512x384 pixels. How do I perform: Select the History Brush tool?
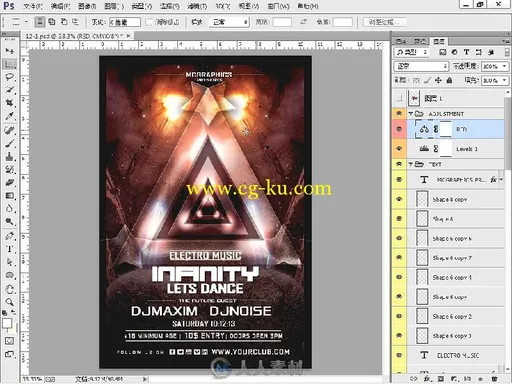[9, 169]
